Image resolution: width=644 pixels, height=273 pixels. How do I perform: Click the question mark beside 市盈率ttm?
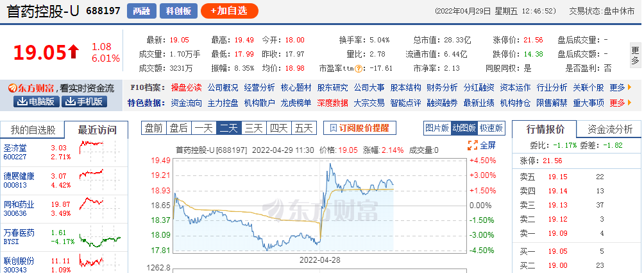tap(359, 68)
